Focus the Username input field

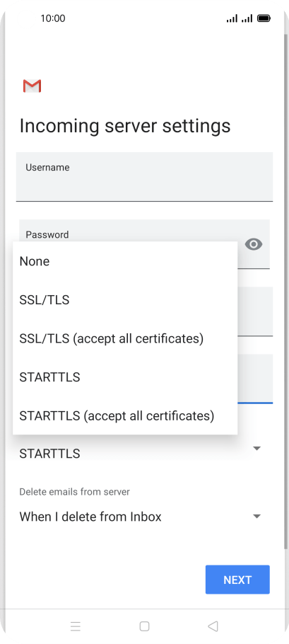[x=144, y=177]
